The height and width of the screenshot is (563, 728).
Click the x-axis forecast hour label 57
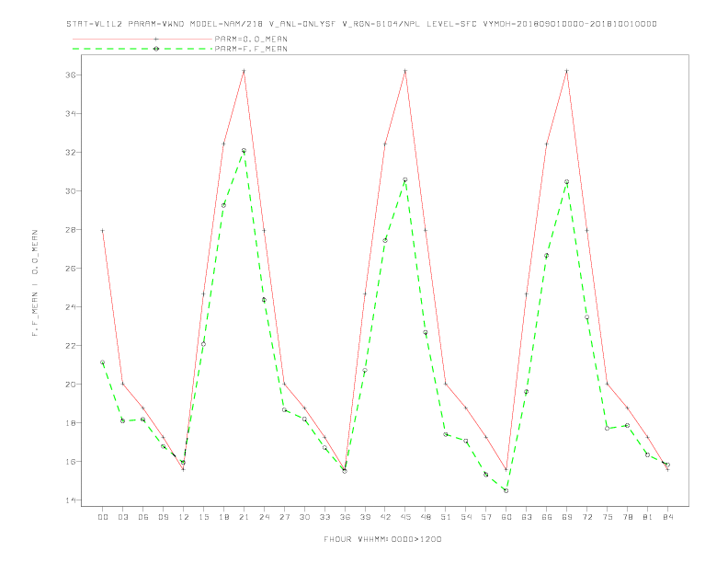[x=486, y=517]
